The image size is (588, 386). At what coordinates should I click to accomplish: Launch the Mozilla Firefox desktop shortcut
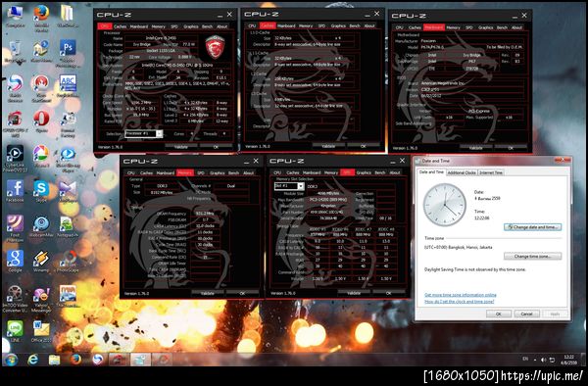pos(41,18)
